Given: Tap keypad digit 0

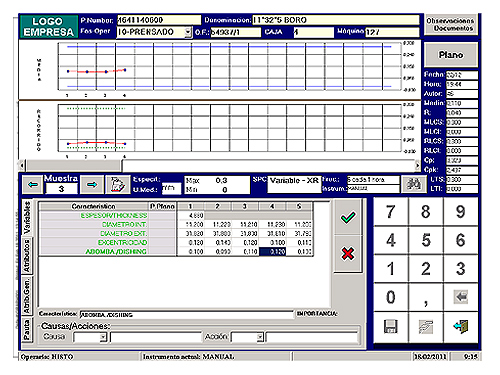Looking at the screenshot, I should coord(390,297).
